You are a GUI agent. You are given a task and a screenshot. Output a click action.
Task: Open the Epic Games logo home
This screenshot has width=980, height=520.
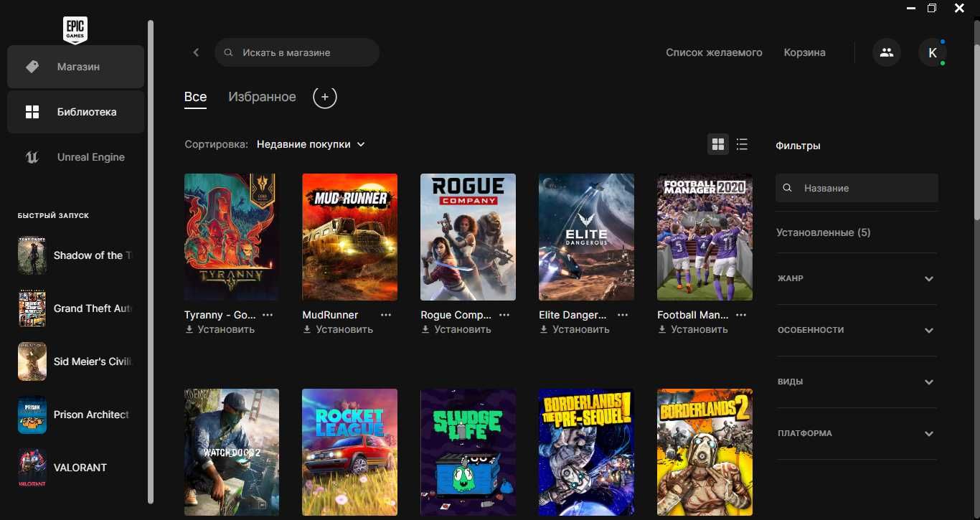(75, 30)
